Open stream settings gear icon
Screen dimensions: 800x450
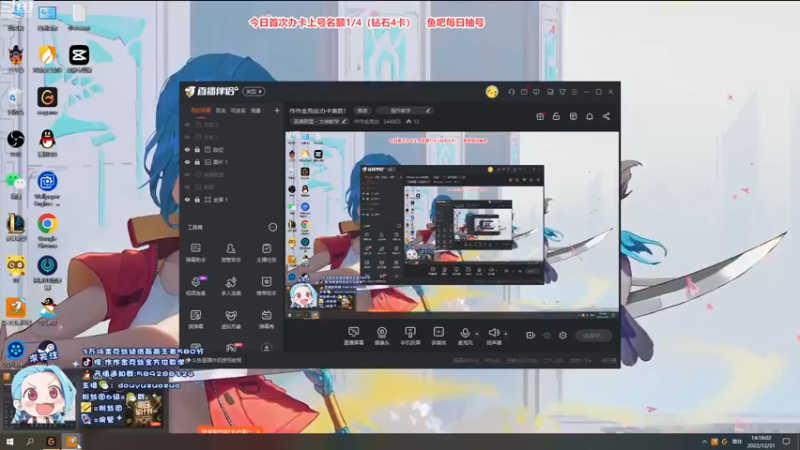(x=563, y=335)
